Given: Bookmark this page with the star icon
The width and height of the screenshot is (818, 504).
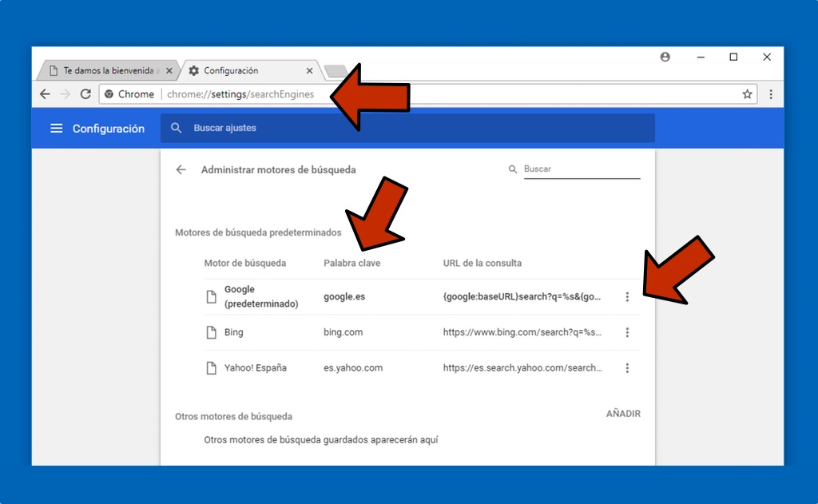Looking at the screenshot, I should (x=747, y=94).
